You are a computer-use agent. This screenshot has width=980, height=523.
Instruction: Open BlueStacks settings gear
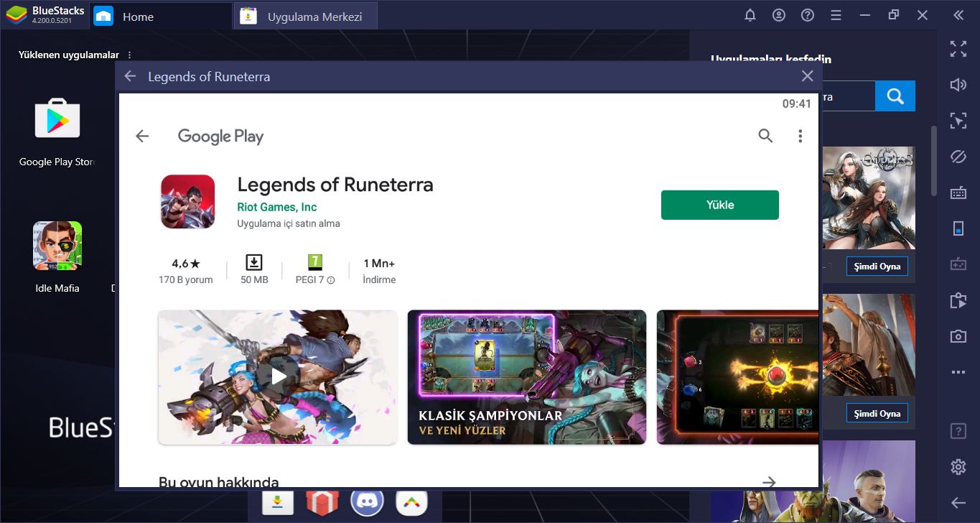click(958, 467)
